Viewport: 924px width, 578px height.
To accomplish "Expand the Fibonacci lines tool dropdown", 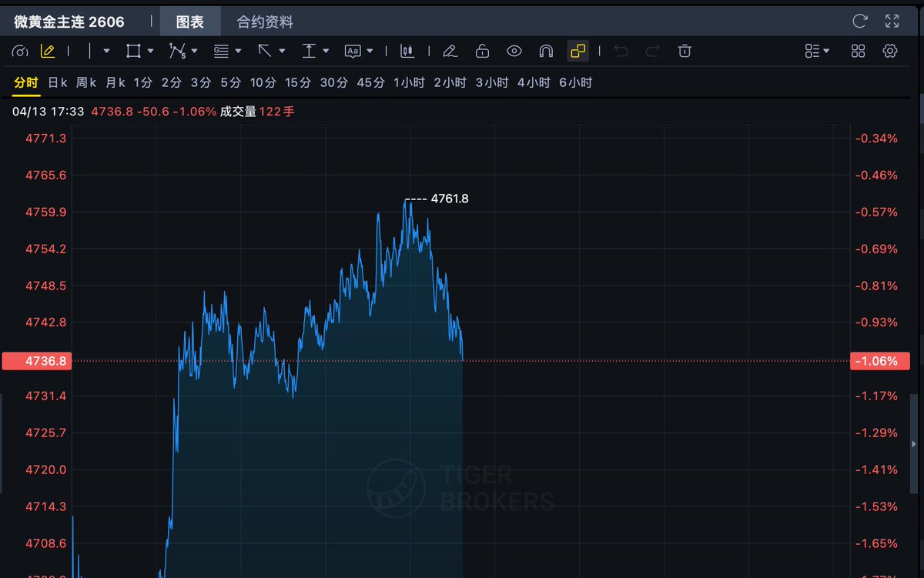I will point(239,52).
